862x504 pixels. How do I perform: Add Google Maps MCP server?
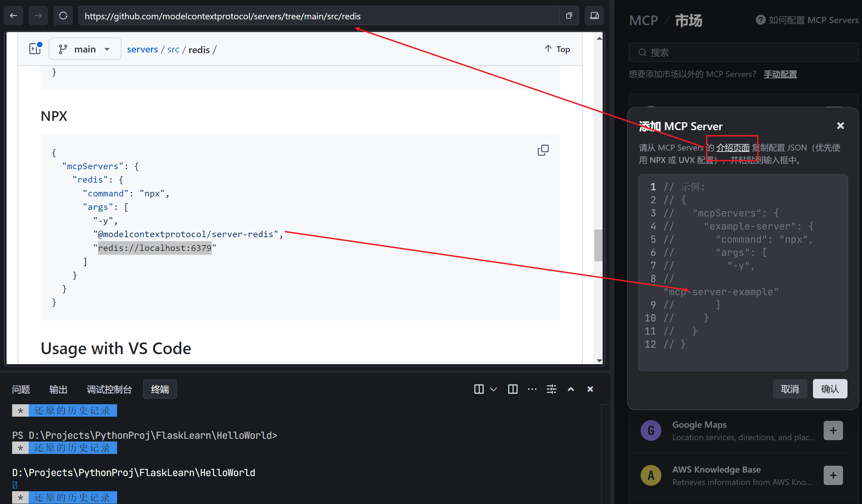point(833,430)
